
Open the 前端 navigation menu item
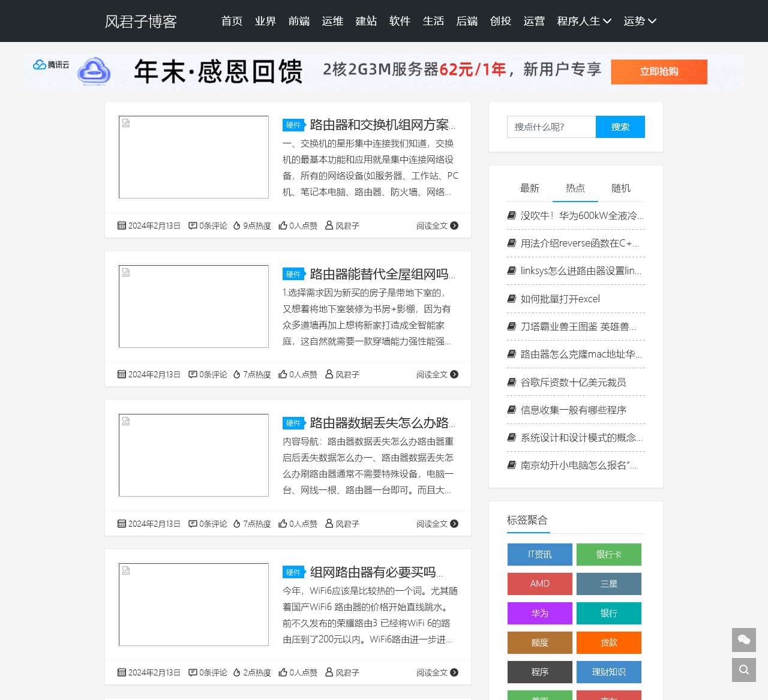(299, 21)
